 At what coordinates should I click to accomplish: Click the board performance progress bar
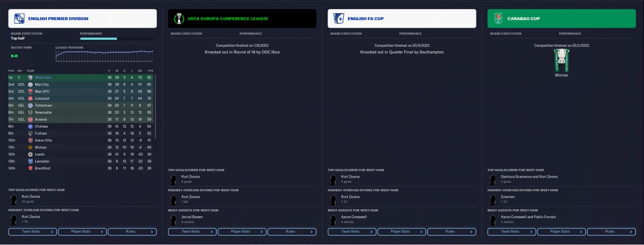click(x=117, y=38)
